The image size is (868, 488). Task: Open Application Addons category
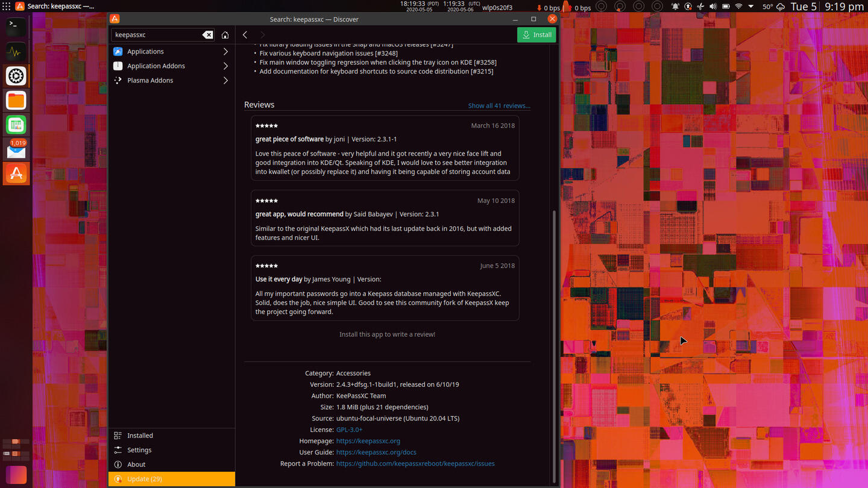(x=171, y=66)
